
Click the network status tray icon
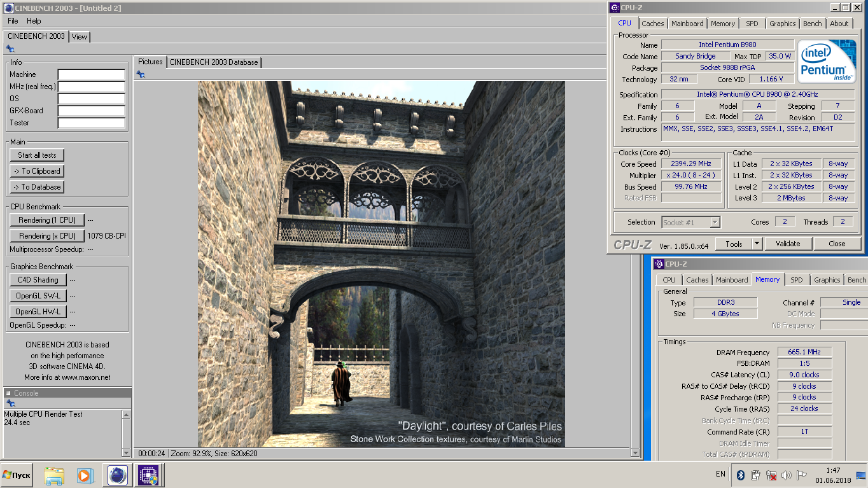tap(771, 475)
